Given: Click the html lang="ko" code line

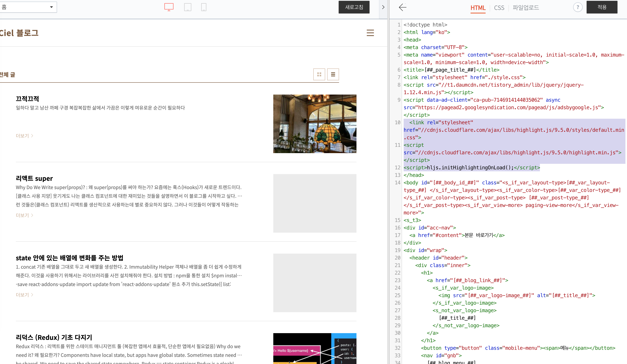Looking at the screenshot, I should (427, 32).
